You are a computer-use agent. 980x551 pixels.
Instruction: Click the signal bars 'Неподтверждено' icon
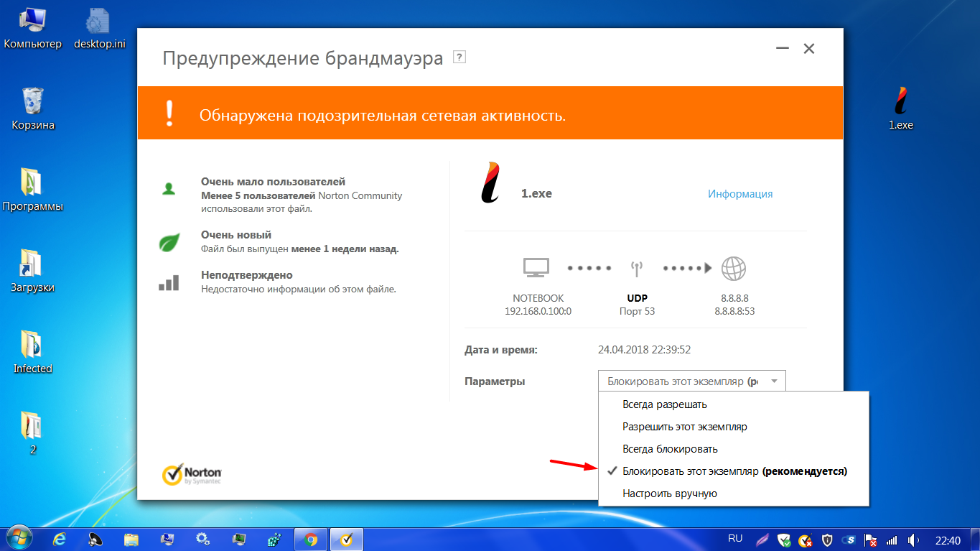click(x=169, y=282)
